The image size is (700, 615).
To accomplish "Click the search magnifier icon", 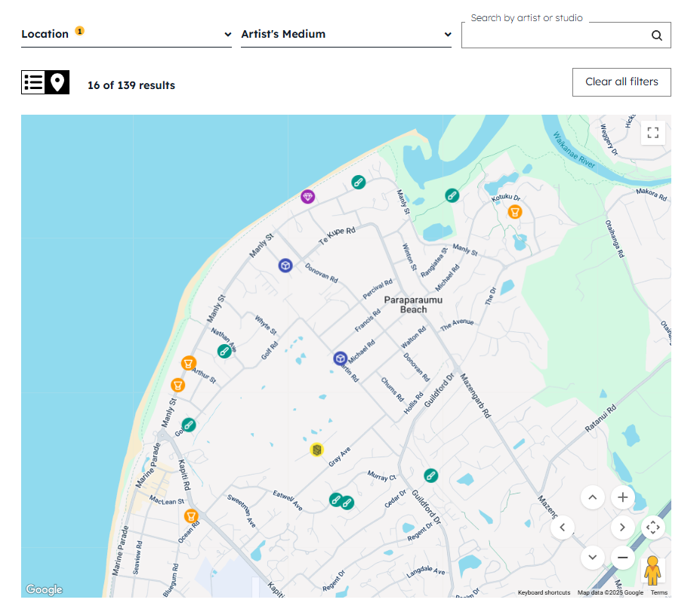I will pyautogui.click(x=656, y=35).
